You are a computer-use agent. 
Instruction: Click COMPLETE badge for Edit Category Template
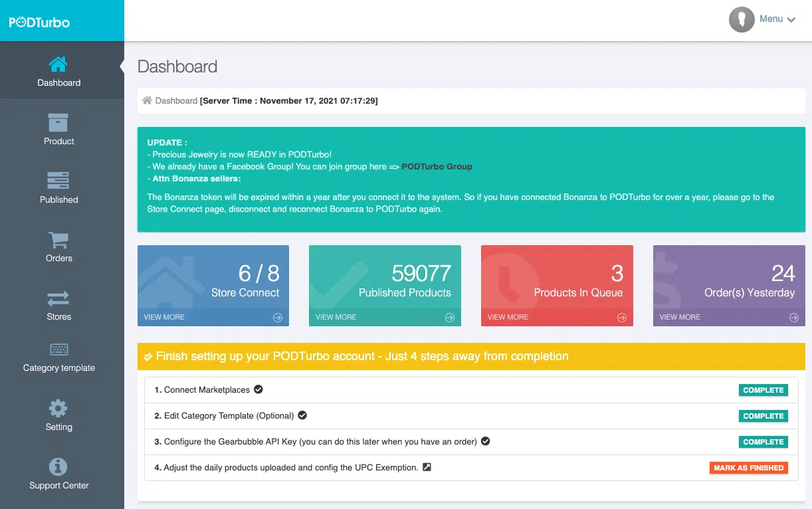763,416
